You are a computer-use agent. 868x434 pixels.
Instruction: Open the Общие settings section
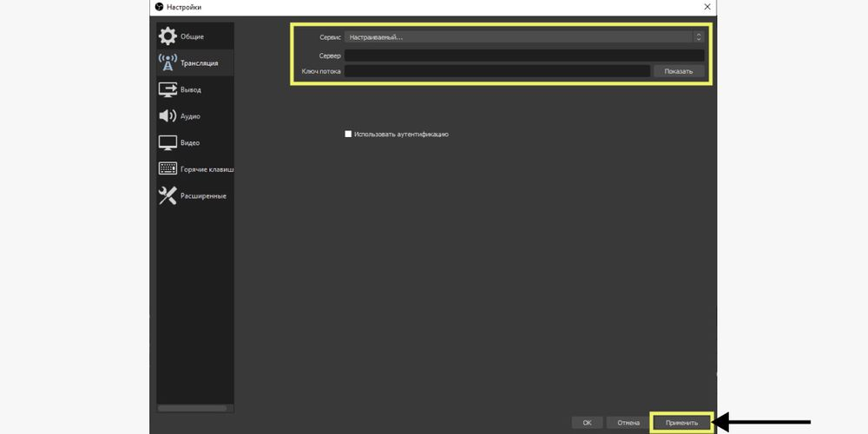tap(194, 36)
